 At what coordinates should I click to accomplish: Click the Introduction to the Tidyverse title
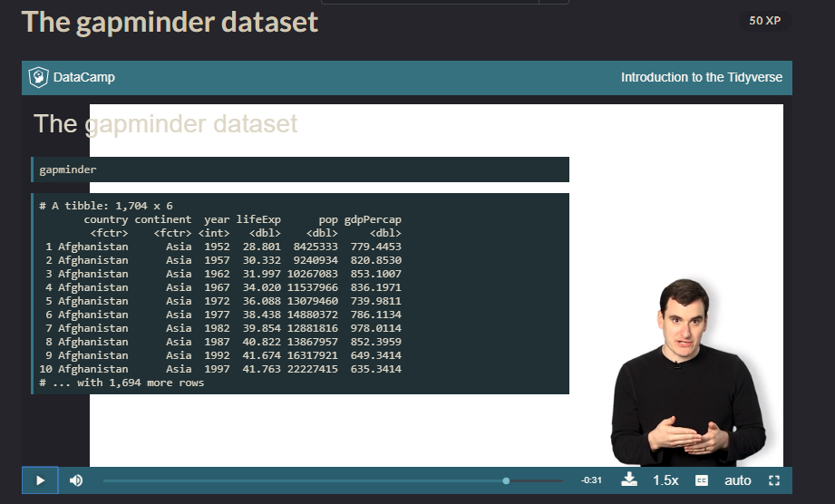coord(702,78)
